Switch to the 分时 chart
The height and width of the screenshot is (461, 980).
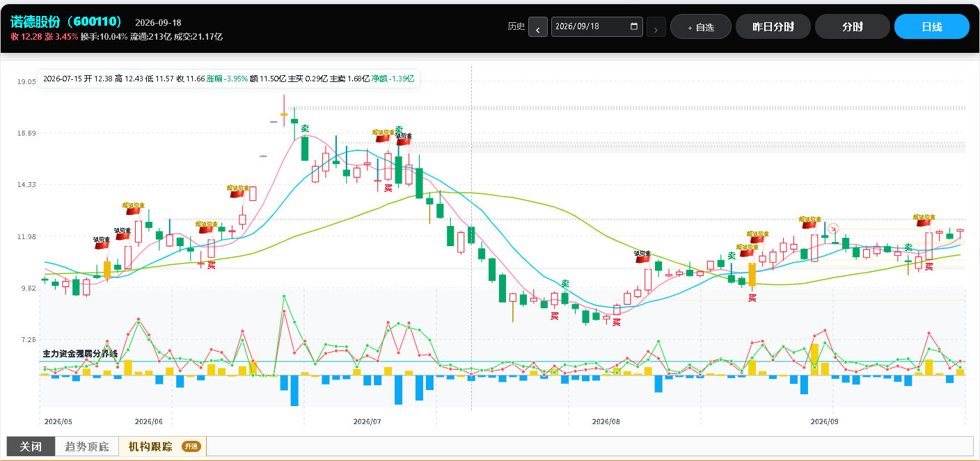point(853,27)
